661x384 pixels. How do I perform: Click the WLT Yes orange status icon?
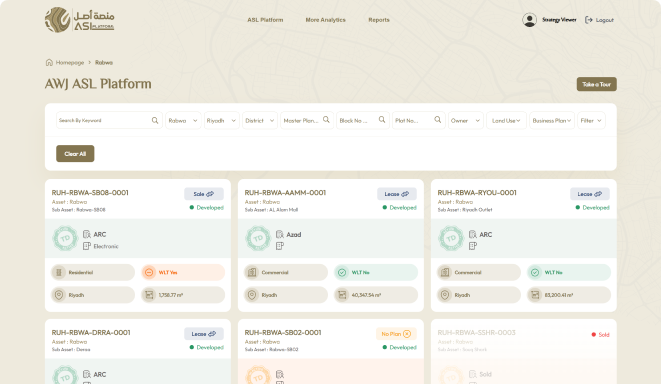149,272
